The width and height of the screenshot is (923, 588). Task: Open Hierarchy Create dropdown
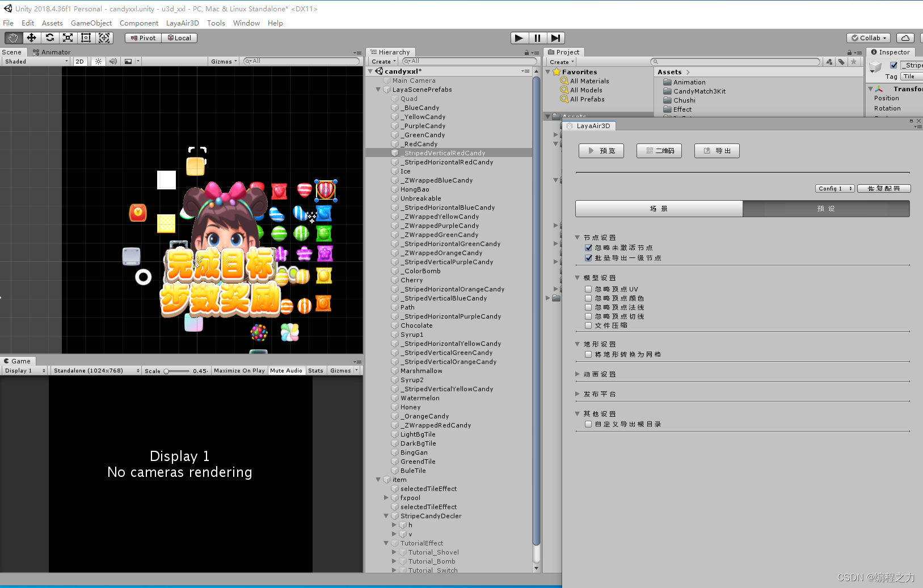pyautogui.click(x=383, y=61)
